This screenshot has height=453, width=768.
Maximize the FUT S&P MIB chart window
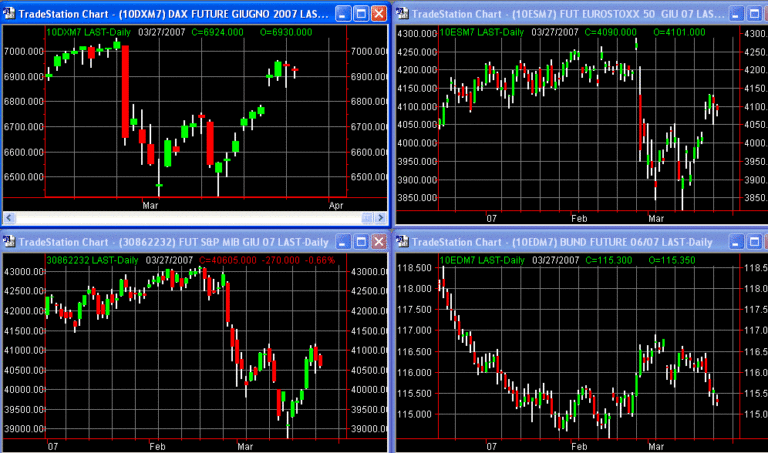click(360, 242)
